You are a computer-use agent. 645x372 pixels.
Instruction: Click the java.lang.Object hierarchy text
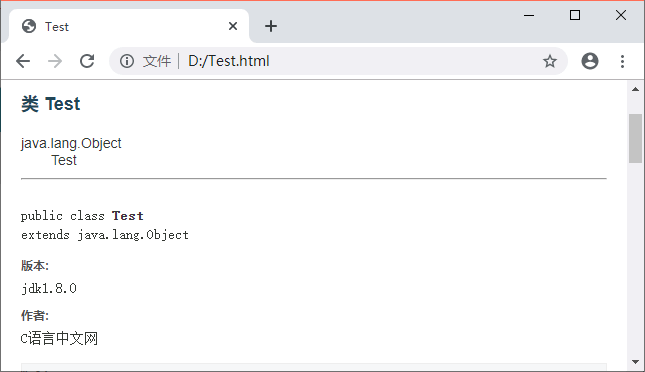[x=71, y=143]
